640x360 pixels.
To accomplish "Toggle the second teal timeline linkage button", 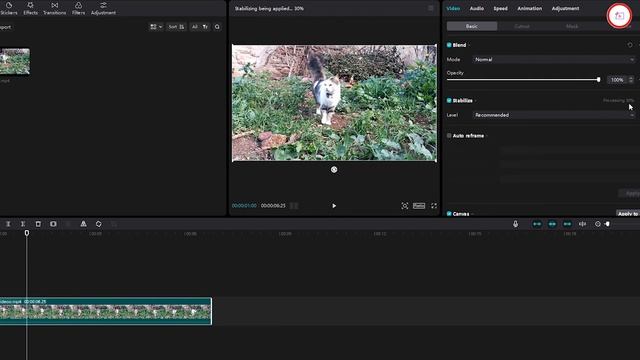I will pos(552,224).
